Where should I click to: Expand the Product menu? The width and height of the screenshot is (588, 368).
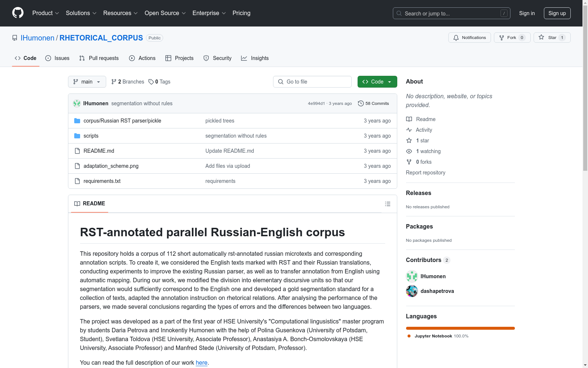(46, 13)
